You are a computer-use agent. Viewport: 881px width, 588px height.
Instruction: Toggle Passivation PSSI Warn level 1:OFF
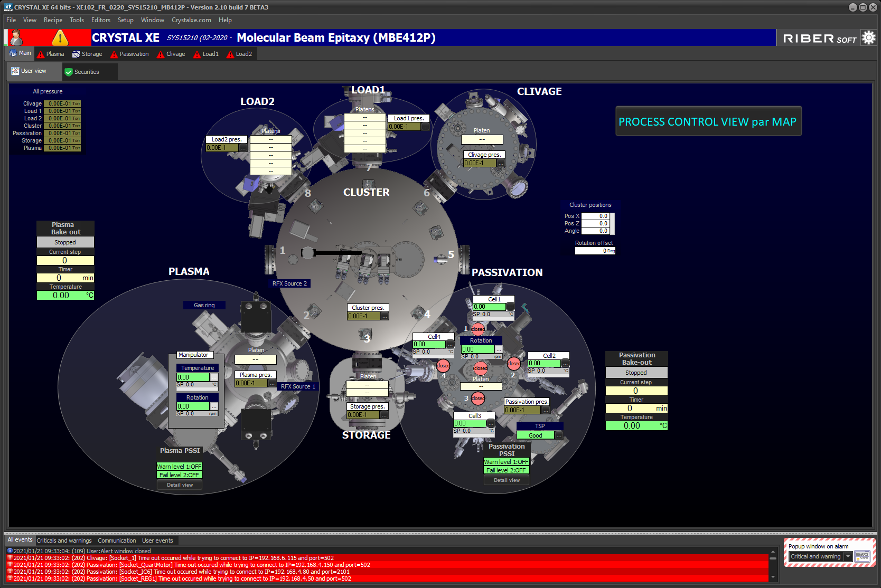pos(506,462)
